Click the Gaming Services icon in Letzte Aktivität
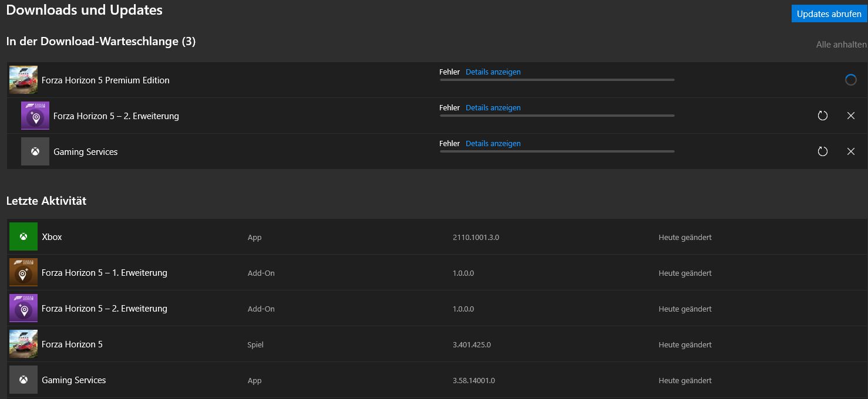 (x=23, y=380)
